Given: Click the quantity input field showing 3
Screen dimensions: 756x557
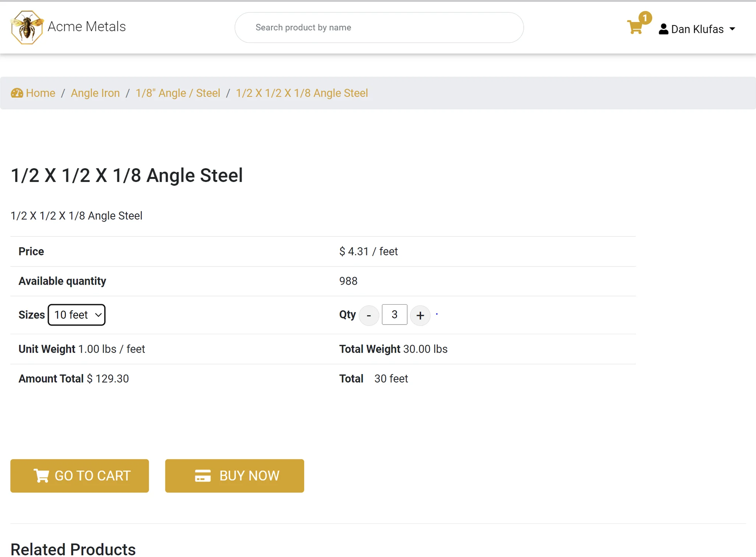Looking at the screenshot, I should pyautogui.click(x=394, y=315).
